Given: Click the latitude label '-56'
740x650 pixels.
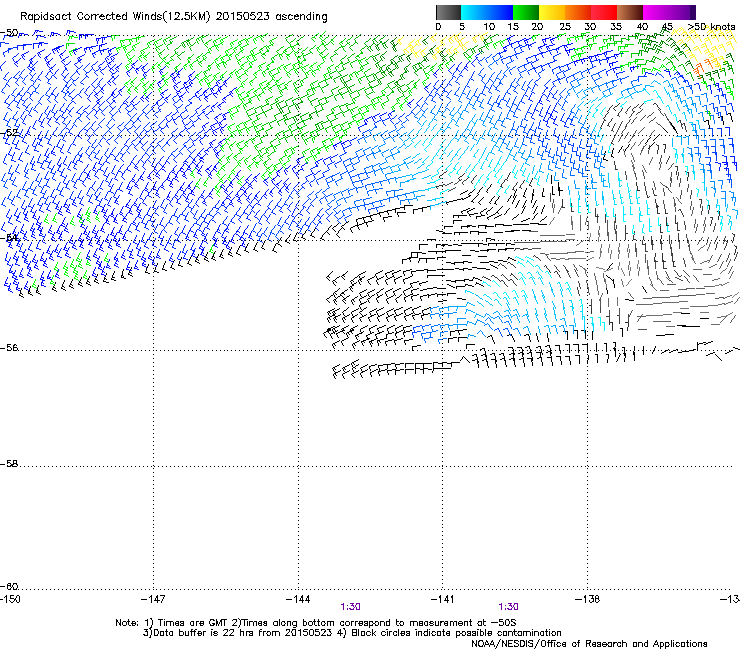Looking at the screenshot, I should point(10,348).
